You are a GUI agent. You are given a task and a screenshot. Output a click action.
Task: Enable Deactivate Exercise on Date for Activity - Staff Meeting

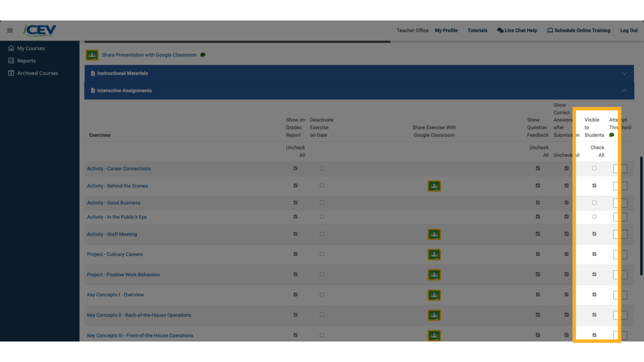pos(321,234)
